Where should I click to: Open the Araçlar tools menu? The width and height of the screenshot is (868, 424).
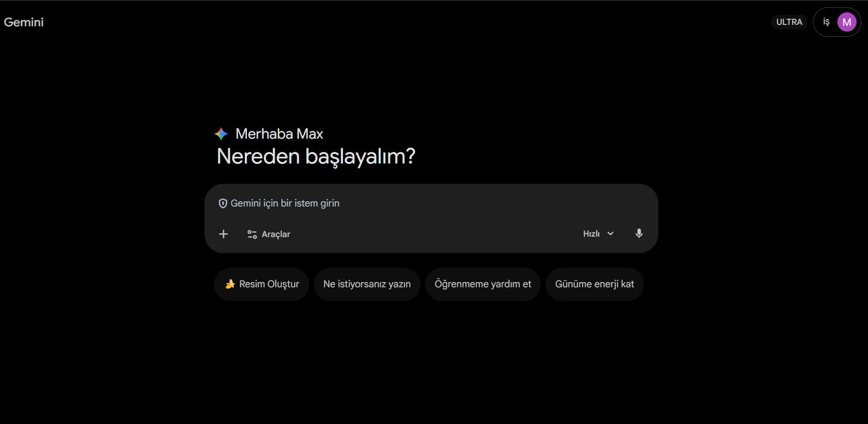(x=268, y=234)
